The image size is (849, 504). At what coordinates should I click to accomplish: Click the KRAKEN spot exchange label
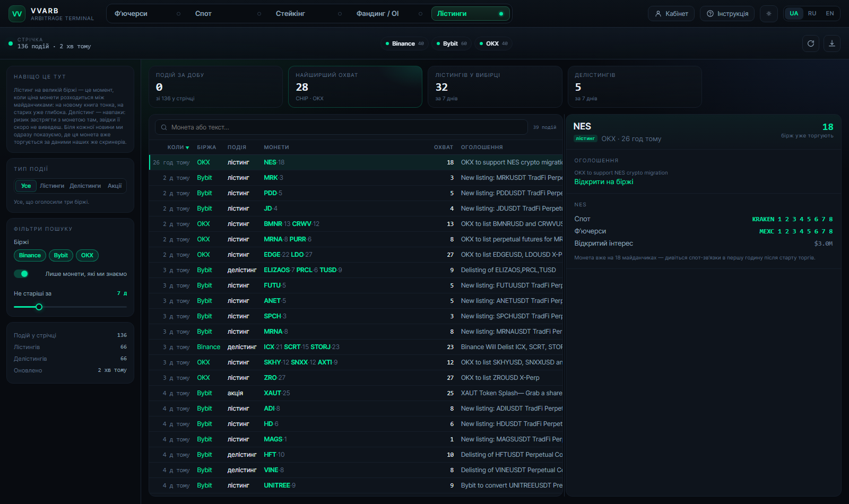[x=763, y=219]
